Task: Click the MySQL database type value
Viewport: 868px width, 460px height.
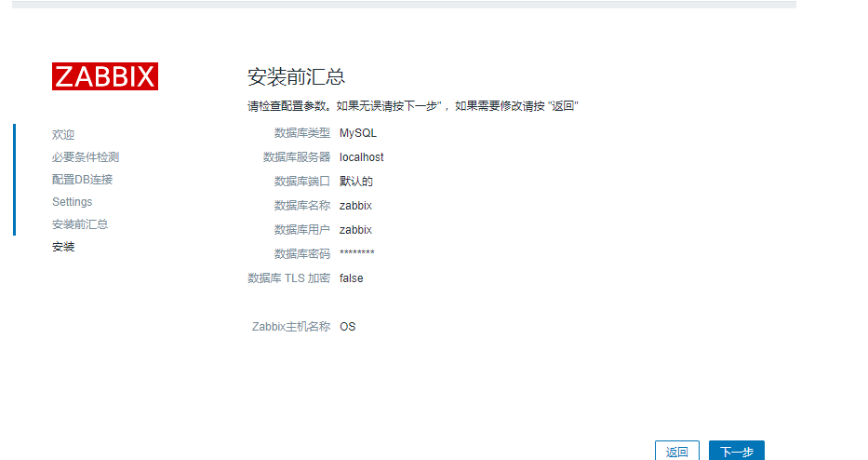Action: (357, 133)
